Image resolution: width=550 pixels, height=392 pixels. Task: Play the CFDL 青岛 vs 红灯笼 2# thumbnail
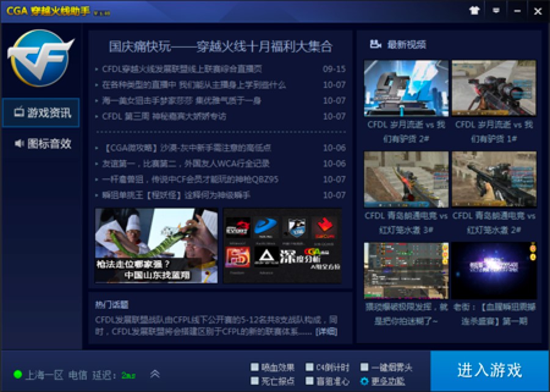(x=494, y=180)
